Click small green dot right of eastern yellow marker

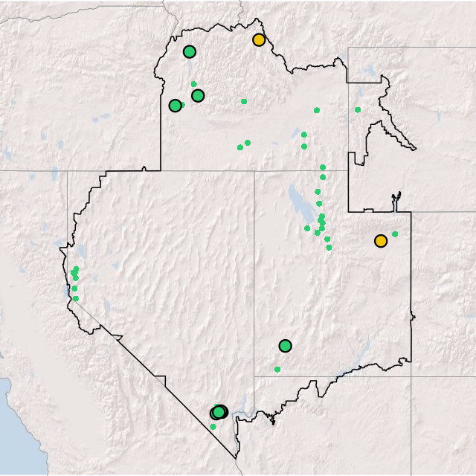pyautogui.click(x=395, y=234)
